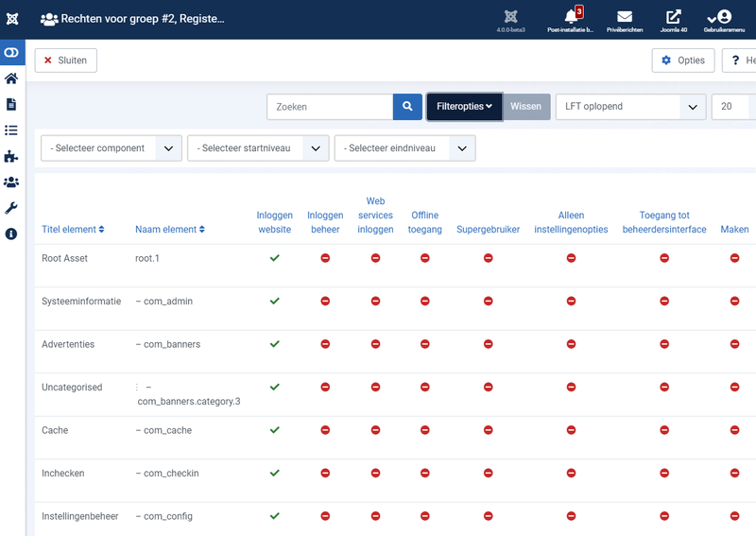
Task: Click green check in Inchecken row
Action: coord(274,473)
